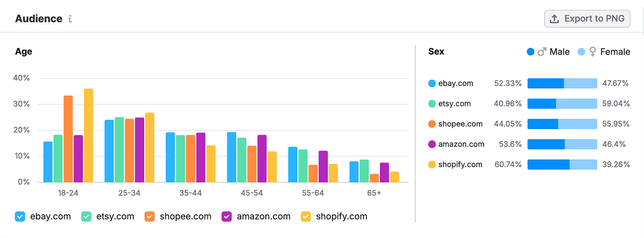The image size is (644, 238).
Task: Click the shopee.com bar in 18-24 group
Action: click(68, 139)
